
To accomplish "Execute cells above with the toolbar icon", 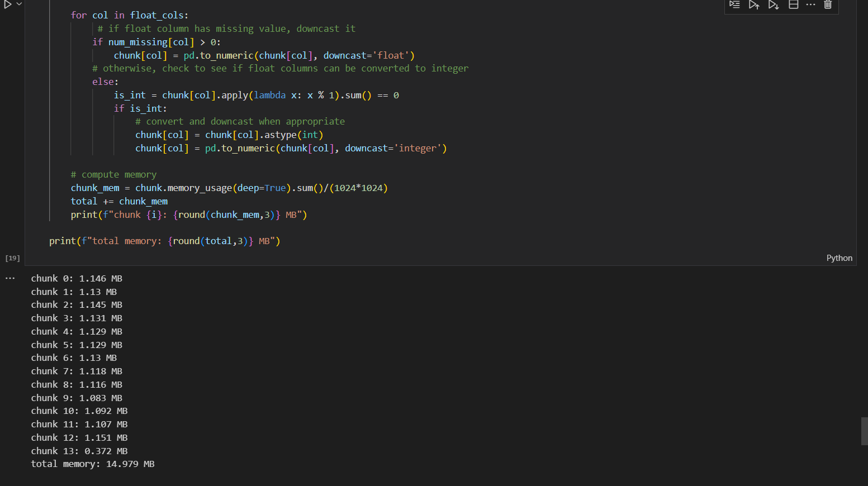I will tap(754, 4).
